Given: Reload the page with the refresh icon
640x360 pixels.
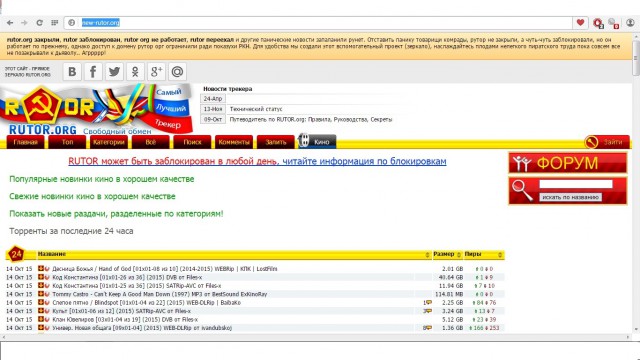Looking at the screenshot, I should pyautogui.click(x=40, y=23).
